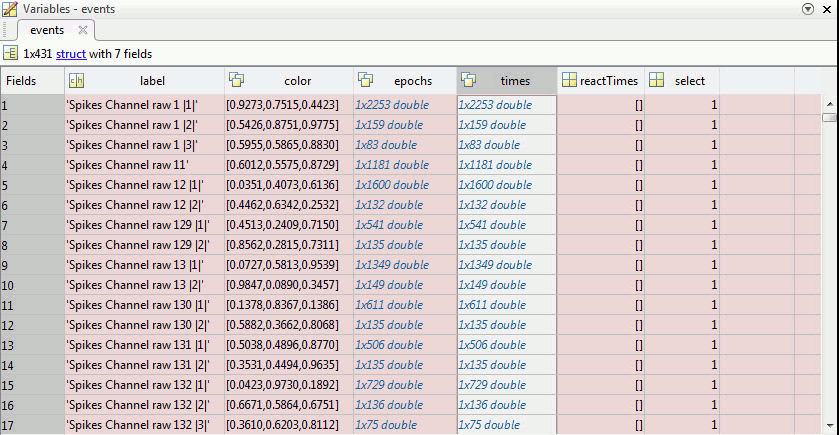Click the select column grid icon
839x435 pixels.
click(657, 81)
